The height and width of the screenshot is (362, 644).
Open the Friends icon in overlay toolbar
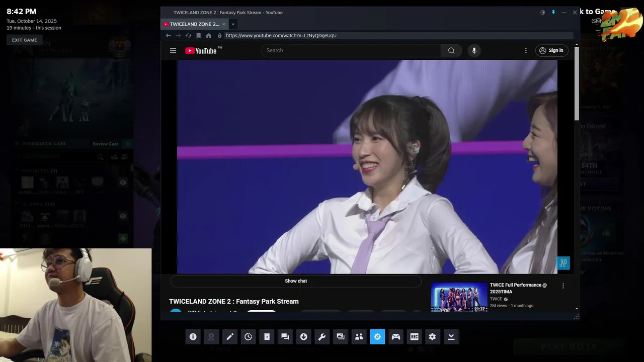point(359,337)
